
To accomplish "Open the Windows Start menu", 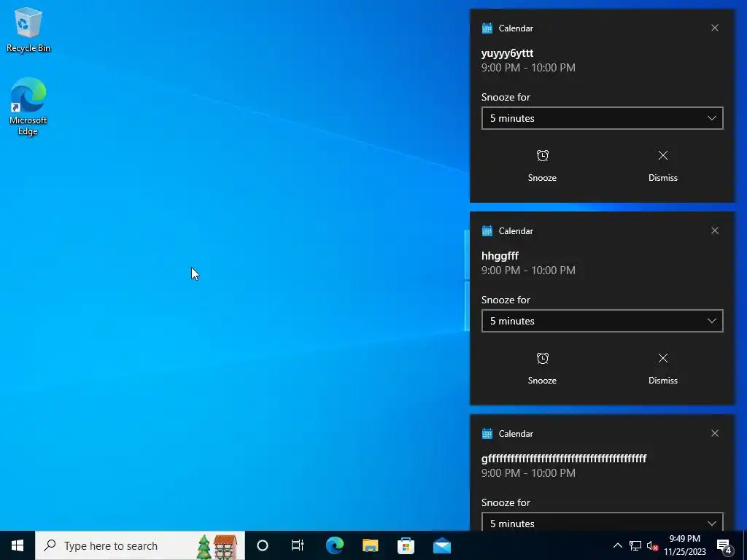I will (18, 545).
